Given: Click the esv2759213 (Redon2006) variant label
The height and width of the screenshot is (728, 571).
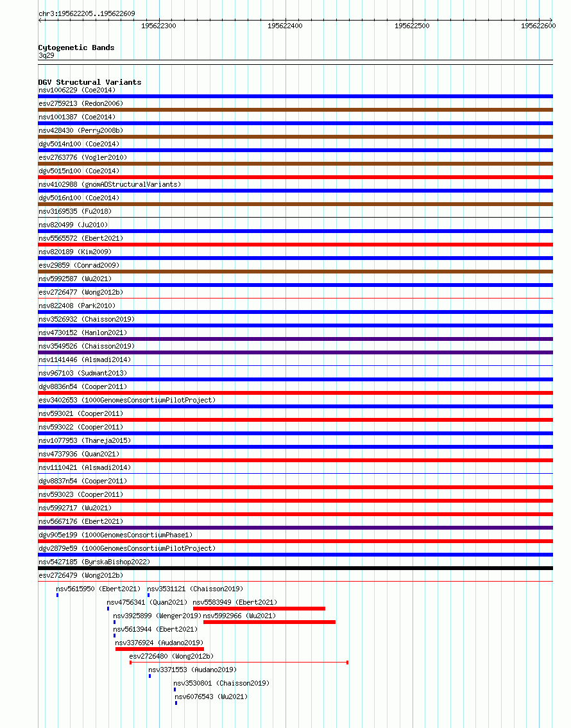Looking at the screenshot, I should click(81, 103).
